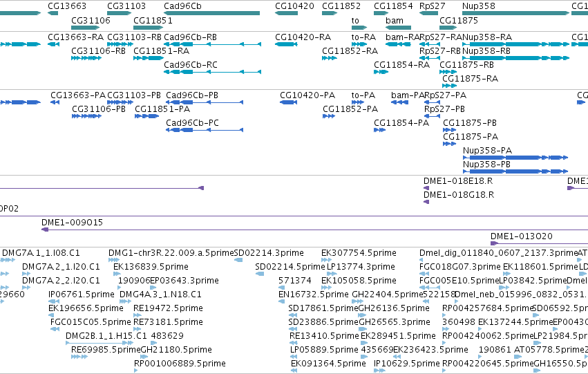Screen dimensions: 588x374
Task: Click the DME1-013O20 BAC label
Action: click(522, 236)
